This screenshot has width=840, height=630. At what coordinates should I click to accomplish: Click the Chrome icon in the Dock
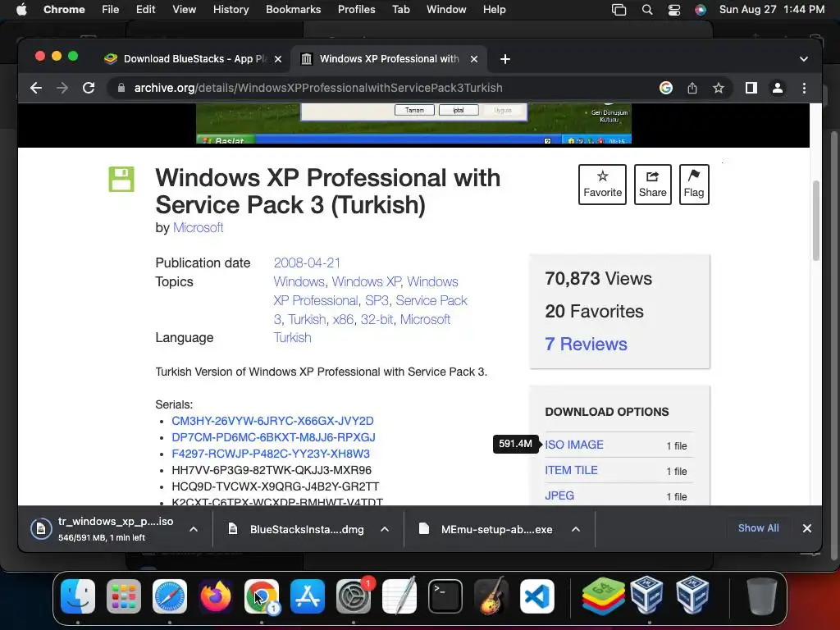click(262, 596)
